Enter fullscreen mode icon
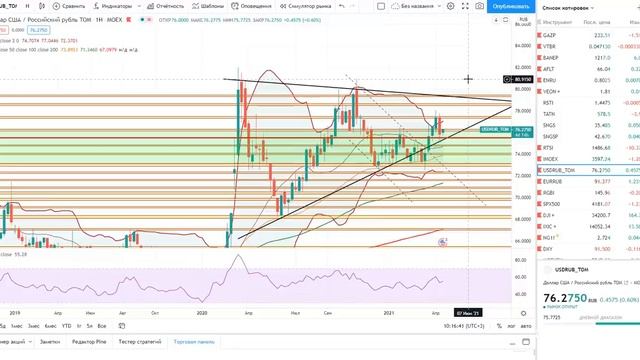Image resolution: width=640 pixels, height=360 pixels. (465, 6)
